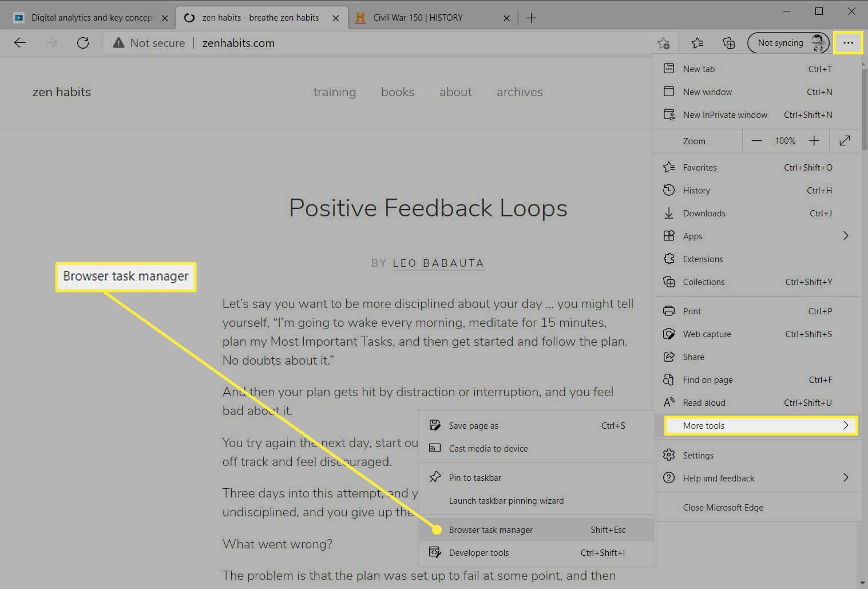Close the zen habits tab

click(x=336, y=18)
